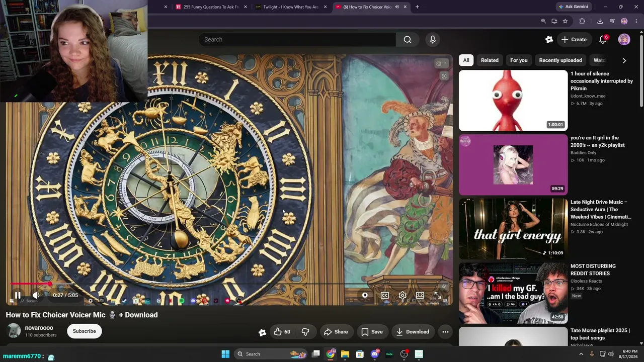Open the novaroooo channel name link

pos(39,328)
